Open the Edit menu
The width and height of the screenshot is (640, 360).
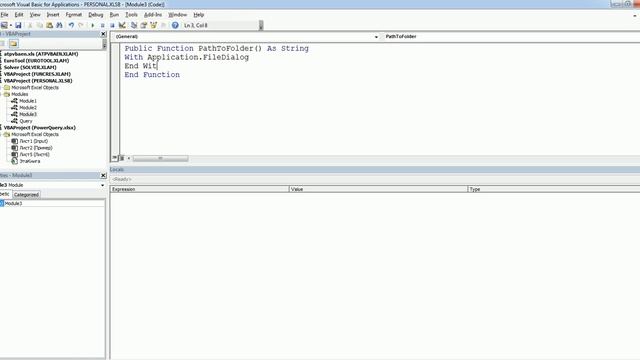tap(19, 15)
